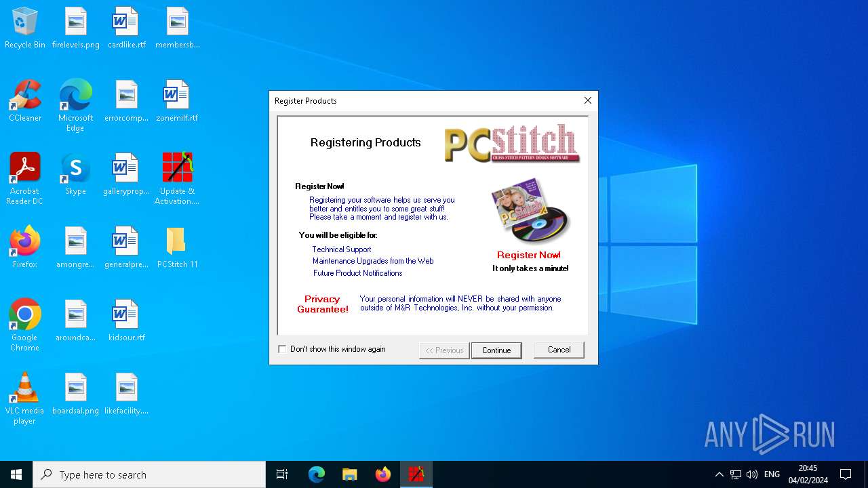Open Firefox desktop shortcut
The width and height of the screenshot is (868, 488).
[x=25, y=247]
